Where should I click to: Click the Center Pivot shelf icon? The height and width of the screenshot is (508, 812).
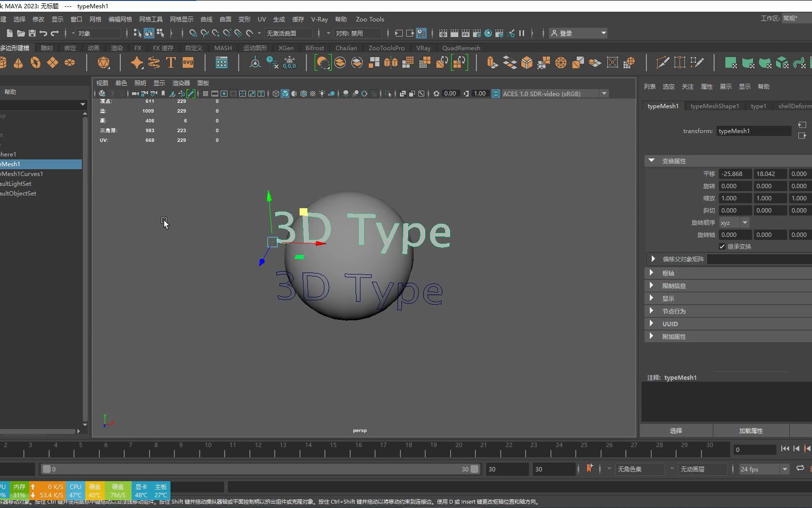click(x=255, y=62)
